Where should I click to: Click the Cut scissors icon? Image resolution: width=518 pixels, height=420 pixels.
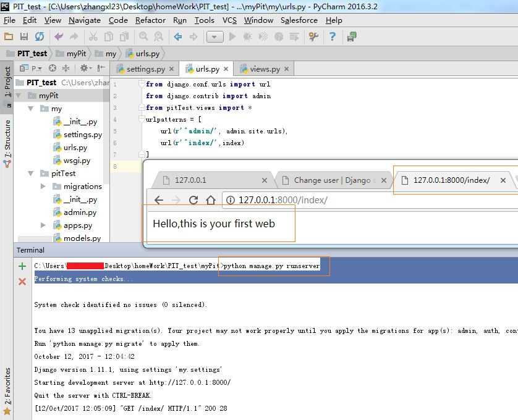[x=93, y=36]
